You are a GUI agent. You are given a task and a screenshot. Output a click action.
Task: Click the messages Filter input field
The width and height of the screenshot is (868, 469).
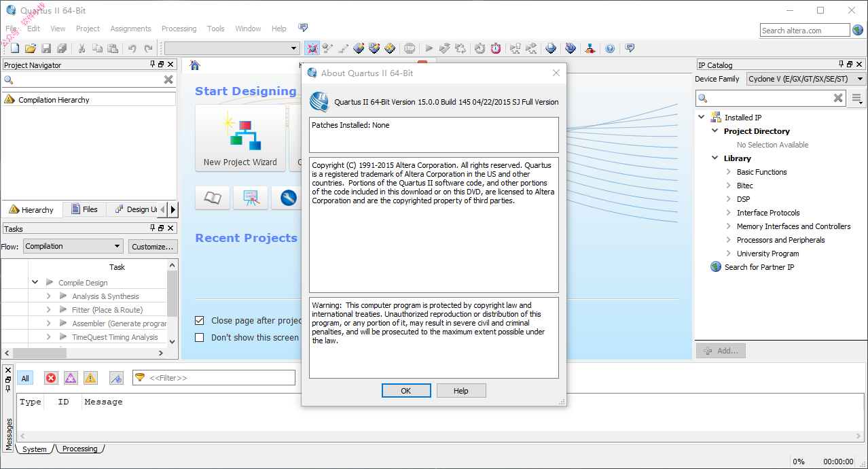214,378
